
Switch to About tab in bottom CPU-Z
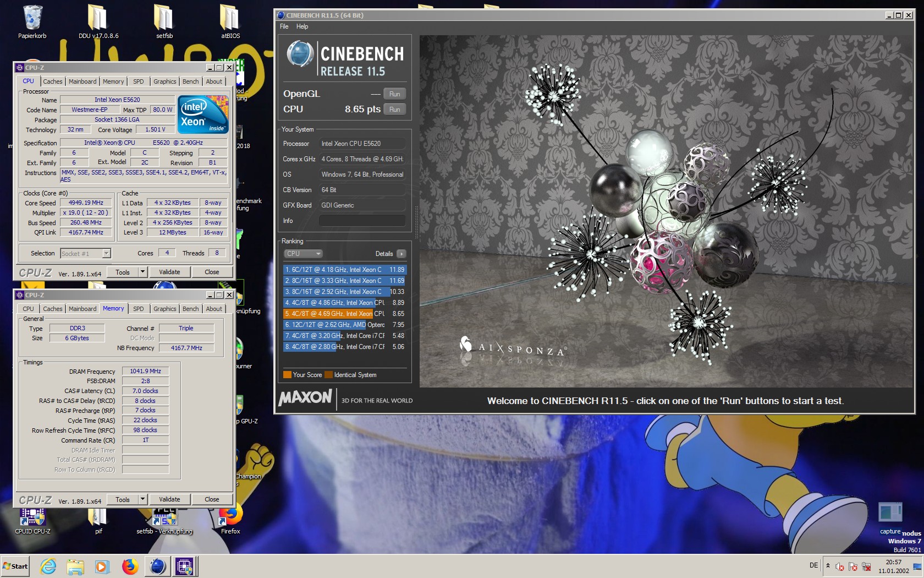click(x=214, y=309)
